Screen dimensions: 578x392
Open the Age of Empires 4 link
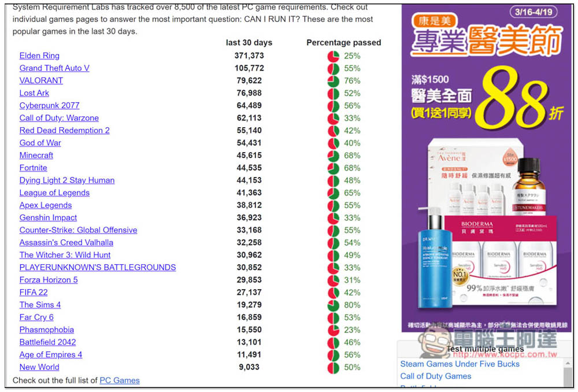pyautogui.click(x=51, y=355)
